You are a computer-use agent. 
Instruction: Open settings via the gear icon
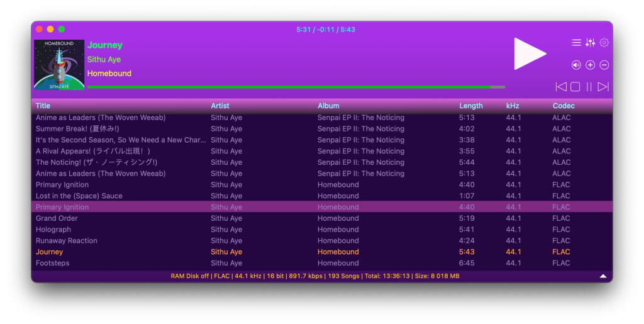click(x=604, y=43)
